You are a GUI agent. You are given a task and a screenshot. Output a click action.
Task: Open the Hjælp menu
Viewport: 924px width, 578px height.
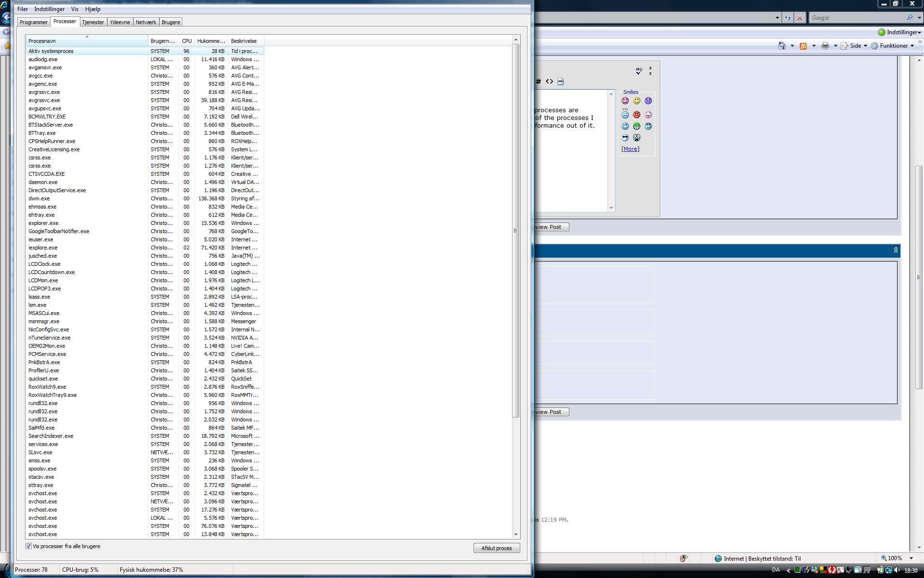point(93,9)
